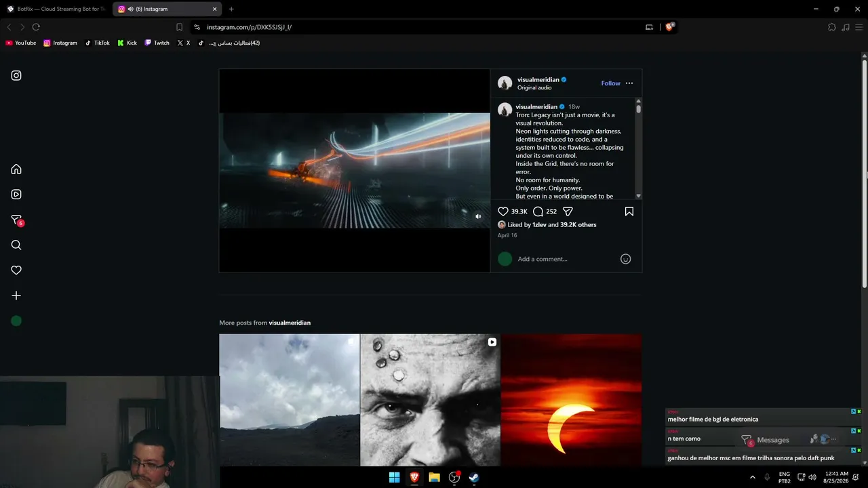The image size is (868, 488).
Task: Switch to the (6) Instagram tab
Action: [167, 9]
